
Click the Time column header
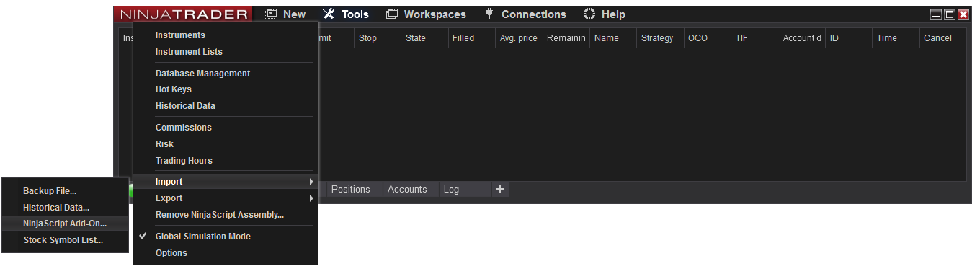tap(896, 38)
